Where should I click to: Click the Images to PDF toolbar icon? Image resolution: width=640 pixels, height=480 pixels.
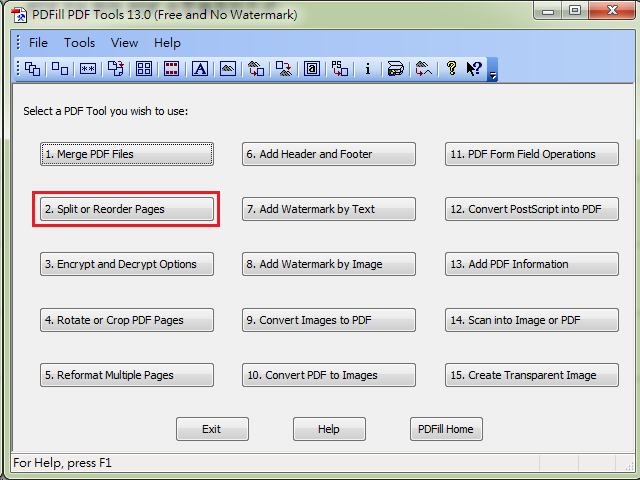pos(256,69)
